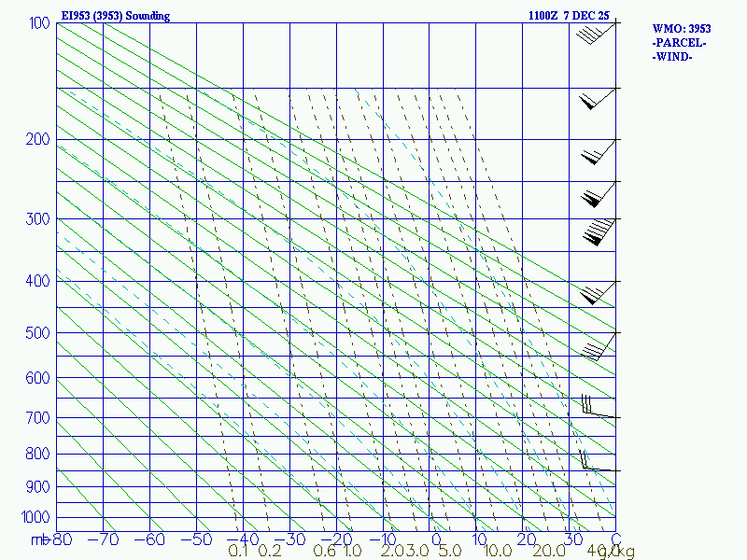This screenshot has height=560, width=747.
Task: Click the 'WMO: 3953' label
Action: 682,29
